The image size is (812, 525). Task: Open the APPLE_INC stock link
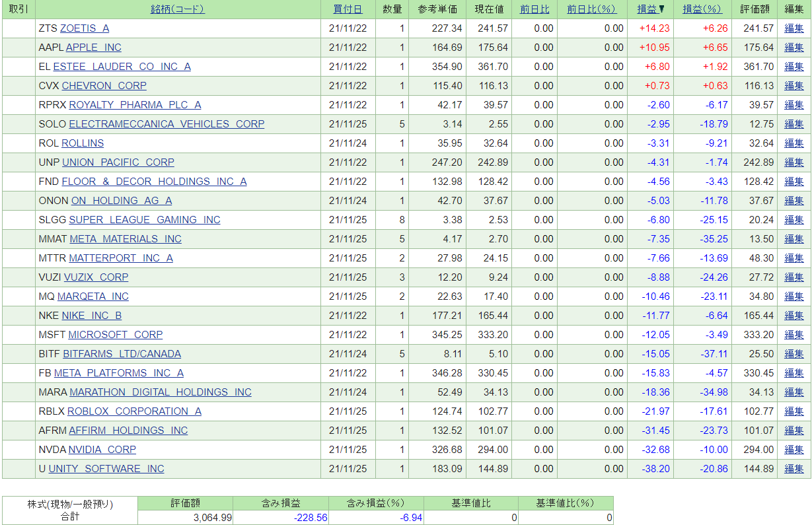pos(94,48)
